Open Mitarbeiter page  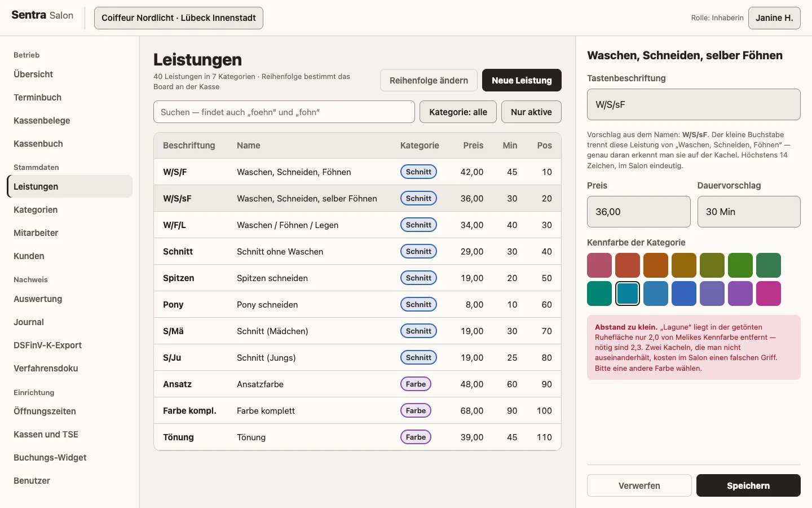[69, 233]
